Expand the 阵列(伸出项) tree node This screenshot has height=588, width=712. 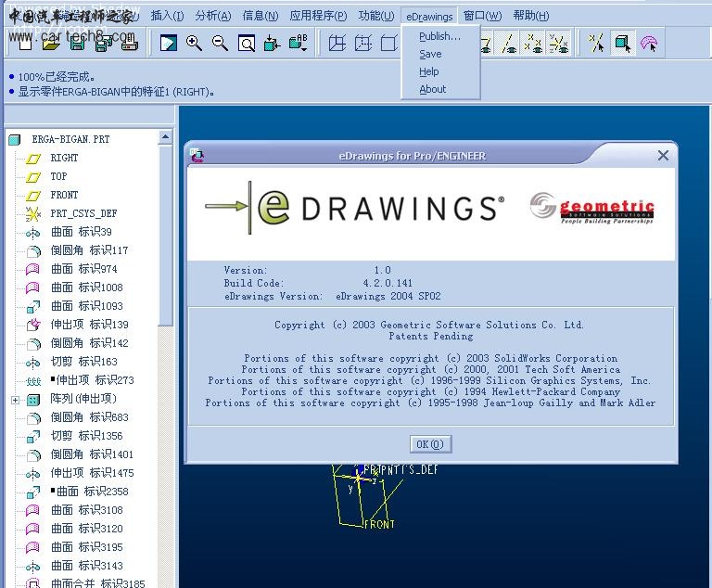click(16, 400)
